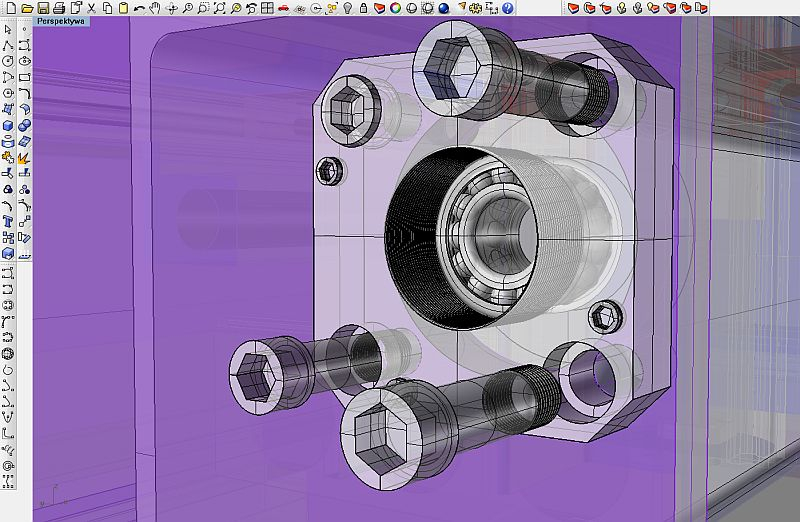Click the Undo view change icon
800x522 pixels.
[x=251, y=8]
